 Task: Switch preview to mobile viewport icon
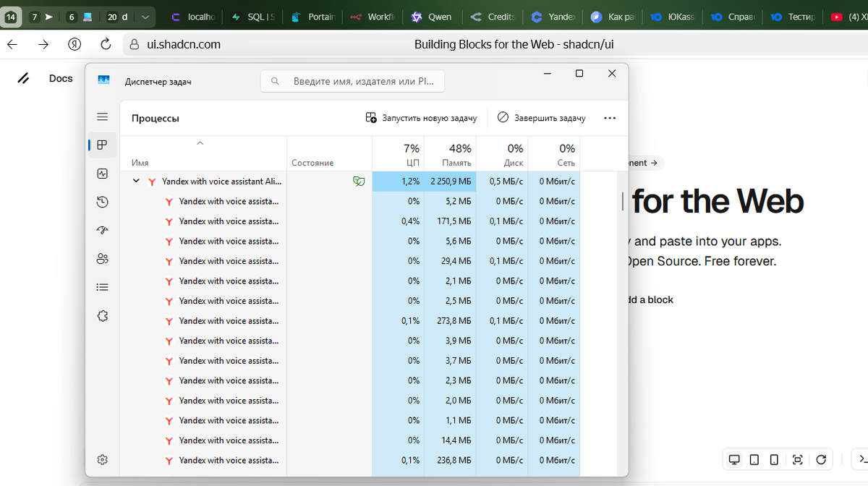pos(774,459)
